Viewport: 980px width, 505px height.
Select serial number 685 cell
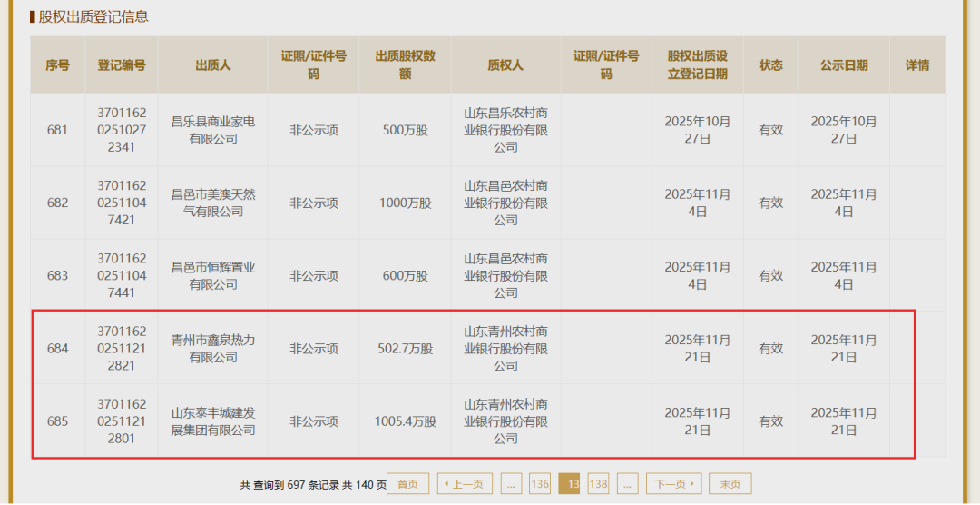click(57, 421)
